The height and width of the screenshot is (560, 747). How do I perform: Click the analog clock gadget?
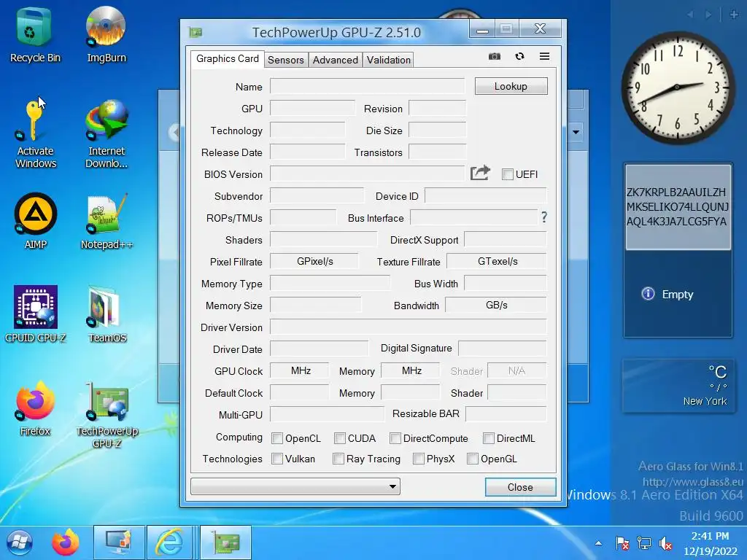[678, 88]
